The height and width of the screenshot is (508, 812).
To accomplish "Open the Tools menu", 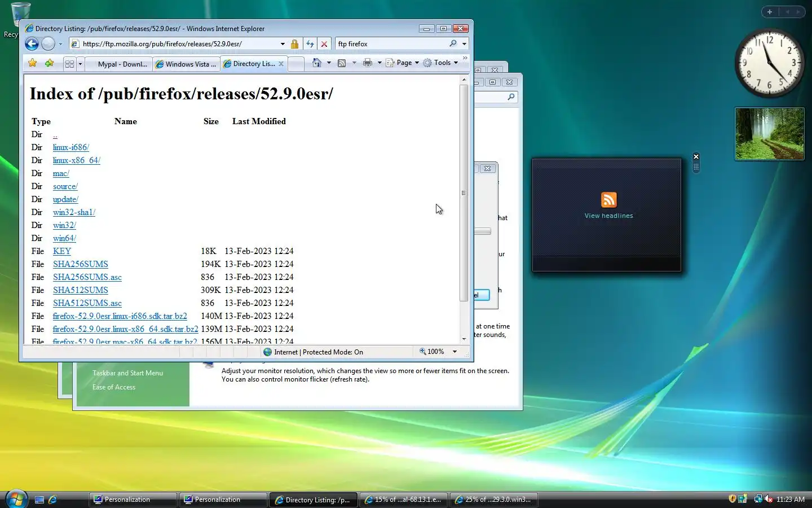I will (441, 63).
